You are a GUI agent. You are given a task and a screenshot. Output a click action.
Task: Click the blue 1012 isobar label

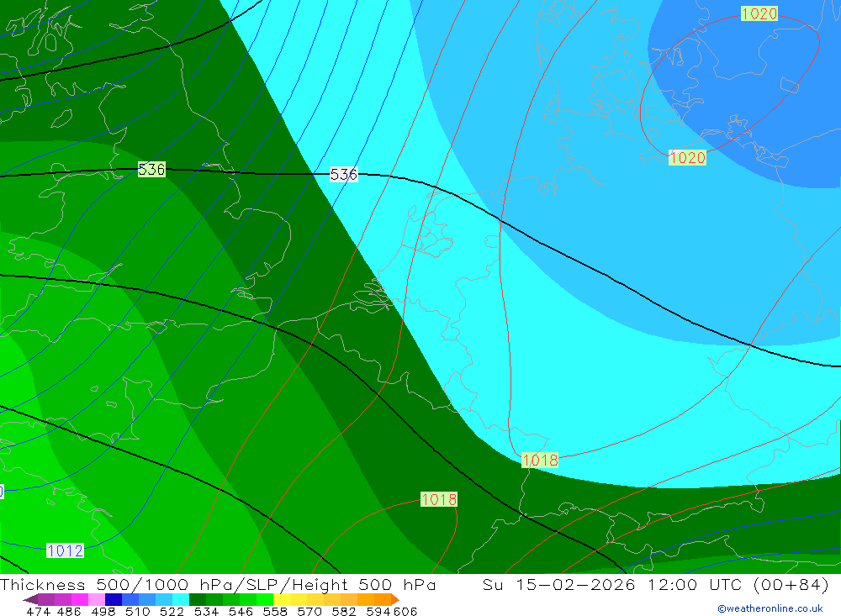(x=65, y=550)
